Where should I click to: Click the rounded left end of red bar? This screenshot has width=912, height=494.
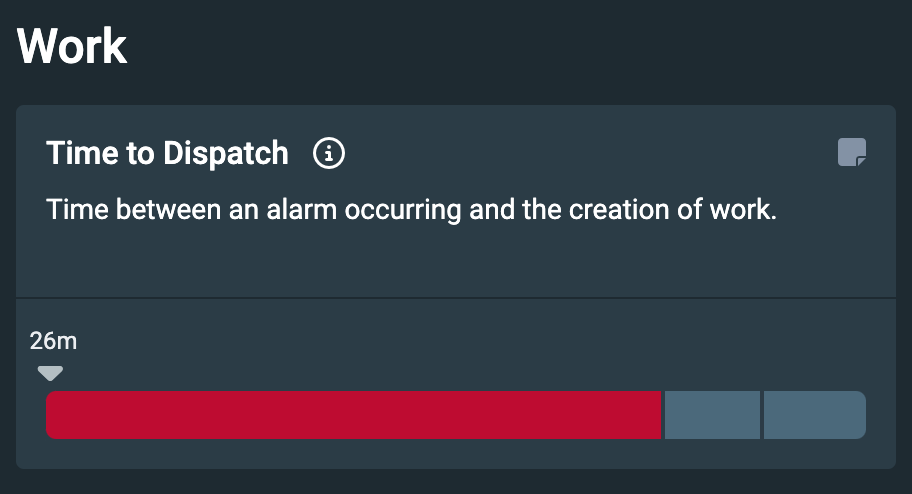point(52,415)
